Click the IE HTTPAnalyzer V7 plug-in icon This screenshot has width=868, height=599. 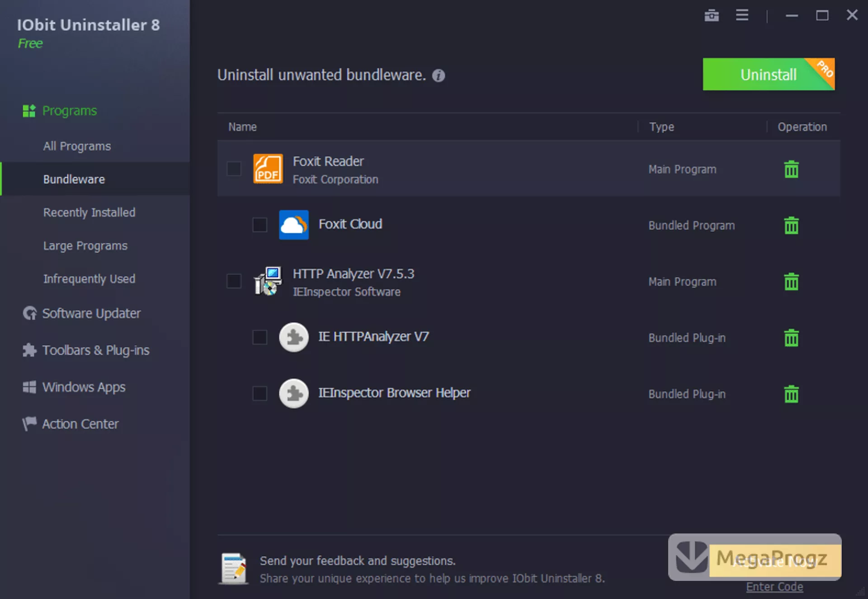tap(294, 337)
